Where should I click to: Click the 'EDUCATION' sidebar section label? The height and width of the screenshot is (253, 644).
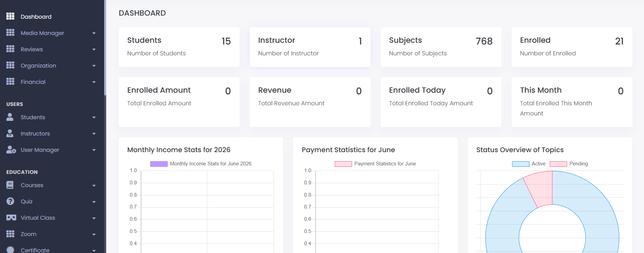22,172
